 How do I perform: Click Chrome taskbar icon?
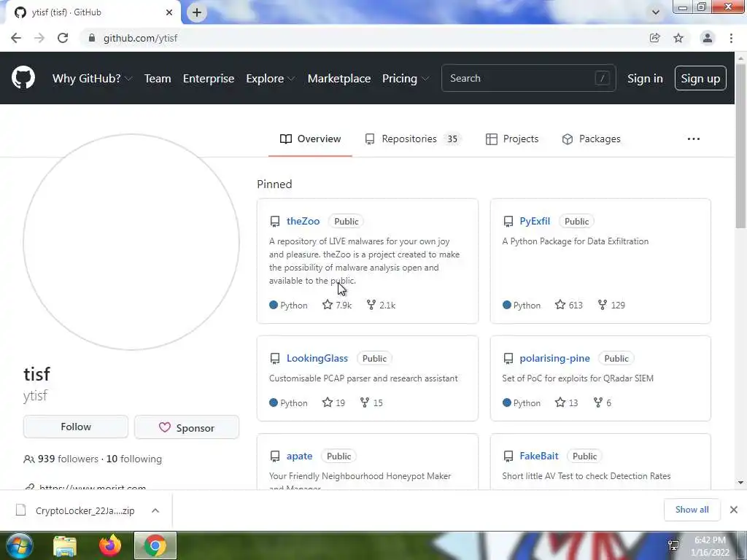(155, 545)
